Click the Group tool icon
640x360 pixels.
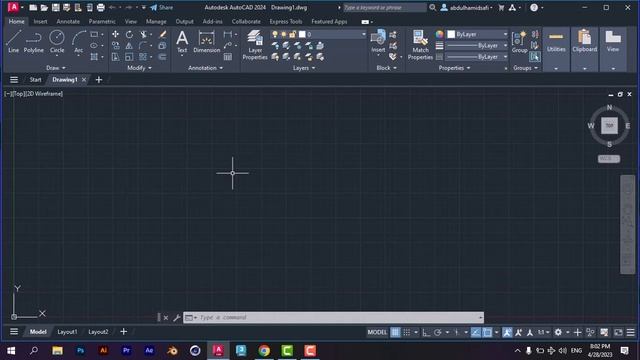pyautogui.click(x=519, y=42)
